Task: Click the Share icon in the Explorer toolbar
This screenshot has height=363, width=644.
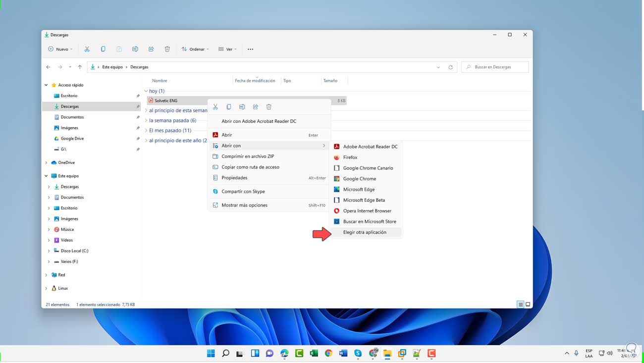Action: tap(151, 49)
